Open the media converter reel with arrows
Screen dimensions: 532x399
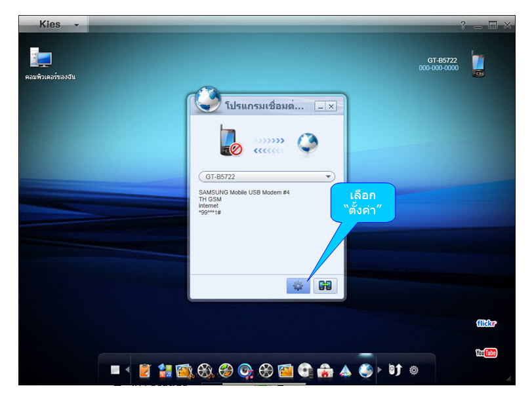[226, 371]
